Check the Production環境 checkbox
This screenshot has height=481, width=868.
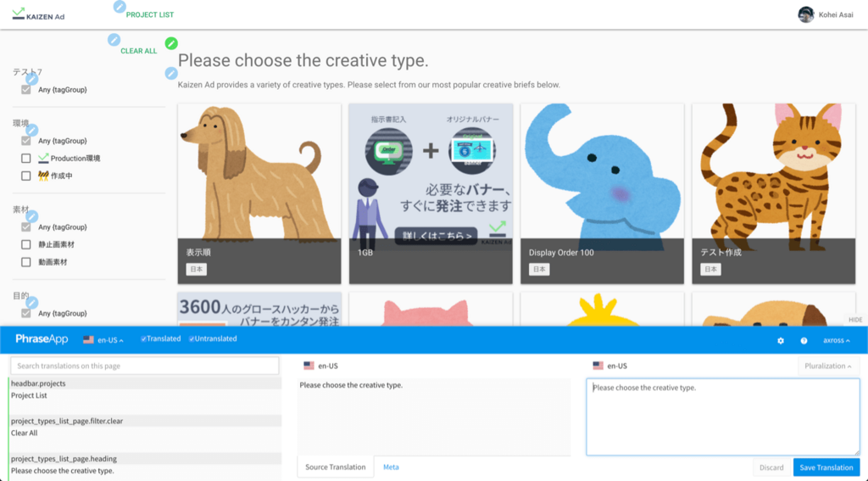[26, 158]
